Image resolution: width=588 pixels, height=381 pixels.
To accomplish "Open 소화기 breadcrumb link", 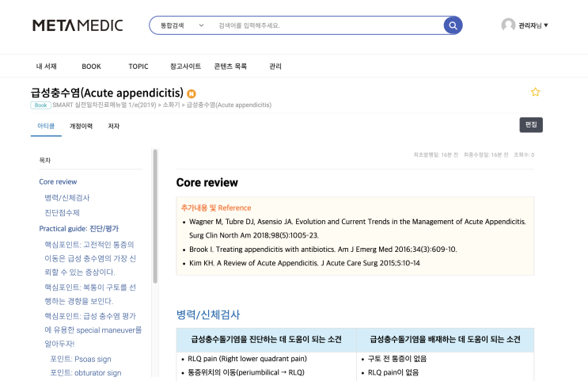I will (x=171, y=105).
